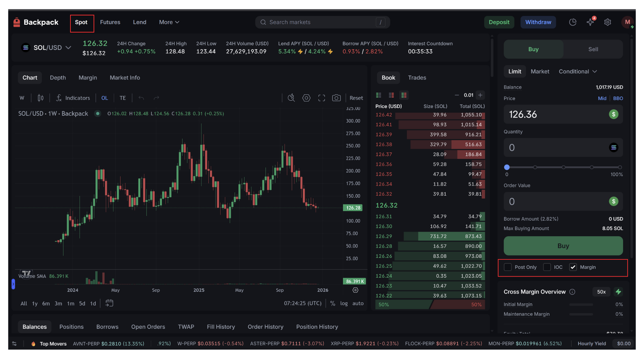Screen dimensions: 644x362
Task: Click the chart snapshot camera icon
Action: coord(336,98)
